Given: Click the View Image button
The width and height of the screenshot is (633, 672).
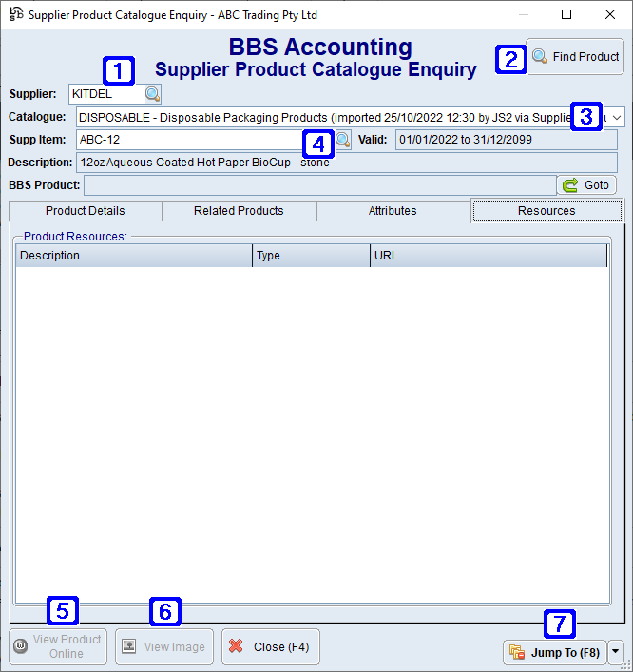Looking at the screenshot, I should click(x=164, y=646).
